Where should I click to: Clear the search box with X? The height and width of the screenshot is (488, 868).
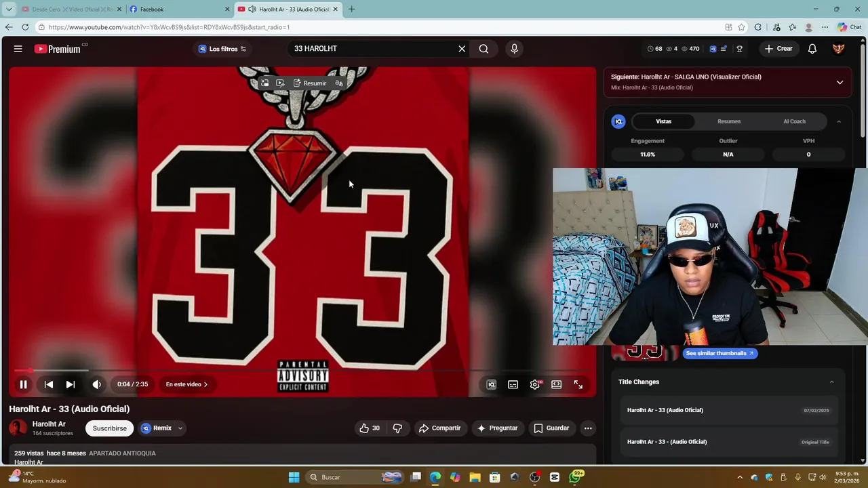tap(462, 49)
